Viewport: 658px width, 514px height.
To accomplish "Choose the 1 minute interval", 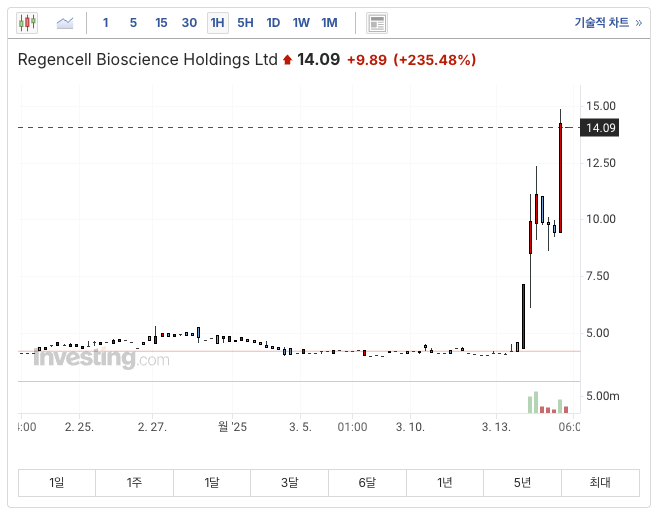I will (x=105, y=23).
